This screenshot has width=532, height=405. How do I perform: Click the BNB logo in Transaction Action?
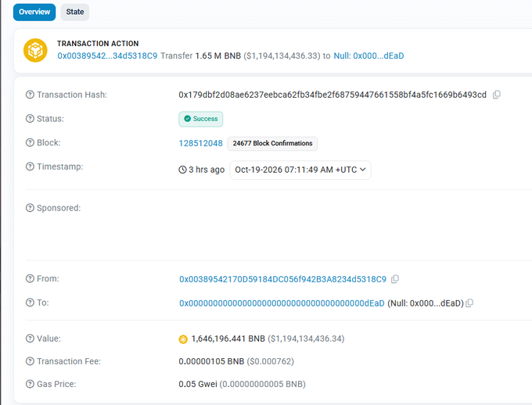pos(35,50)
